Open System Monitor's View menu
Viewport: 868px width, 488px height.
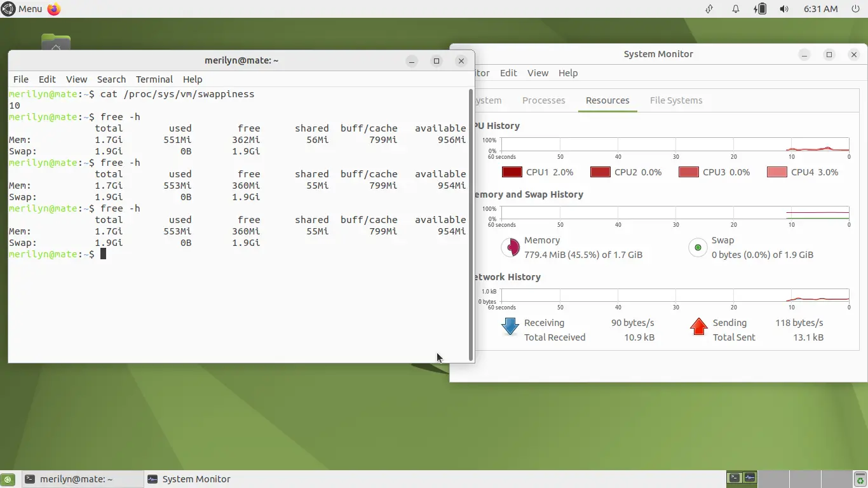[x=537, y=73]
